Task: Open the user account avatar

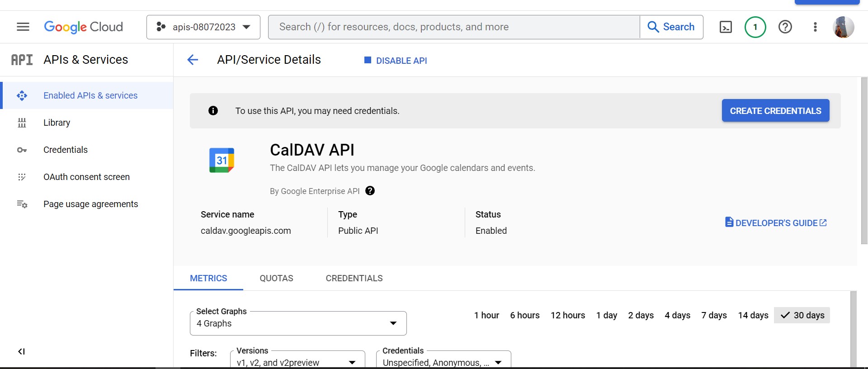Action: [x=844, y=27]
